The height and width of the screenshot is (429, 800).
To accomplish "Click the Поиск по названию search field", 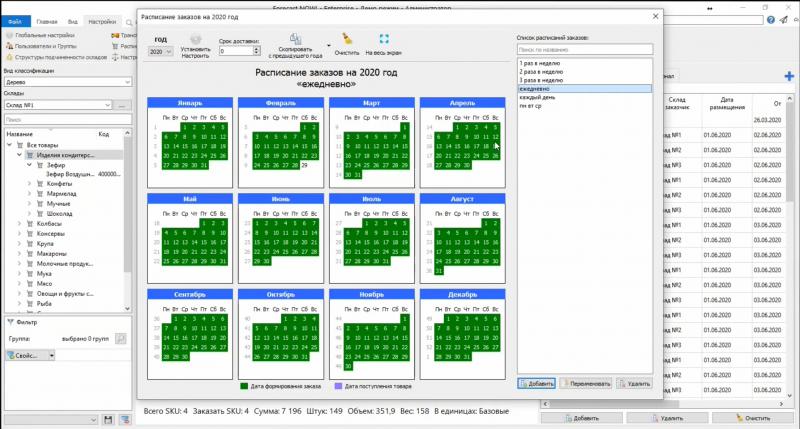I will (583, 49).
